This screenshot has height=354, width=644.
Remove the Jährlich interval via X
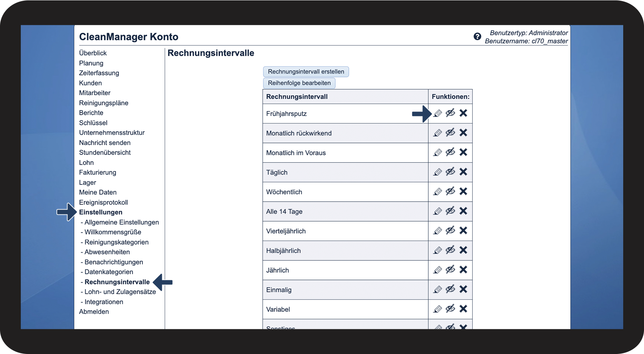pyautogui.click(x=463, y=270)
